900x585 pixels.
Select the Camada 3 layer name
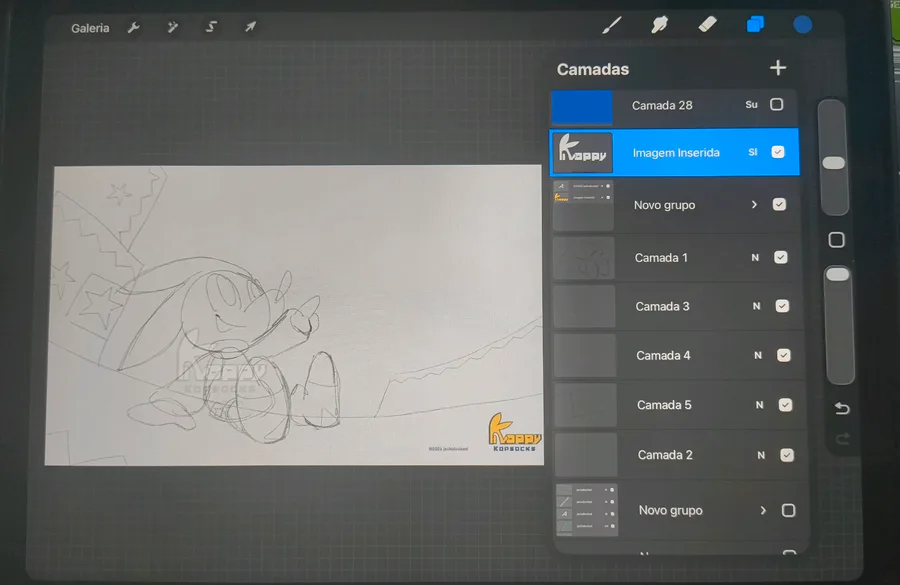[x=662, y=307]
